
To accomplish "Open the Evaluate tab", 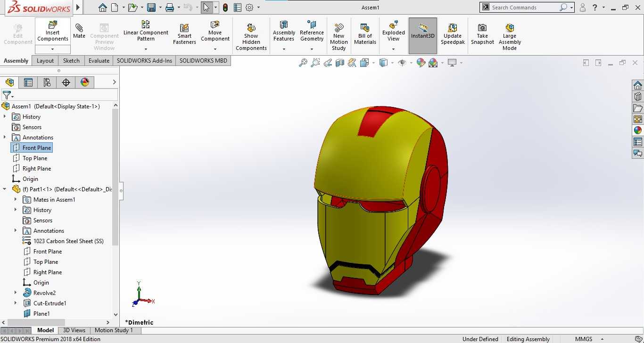I will (x=99, y=60).
